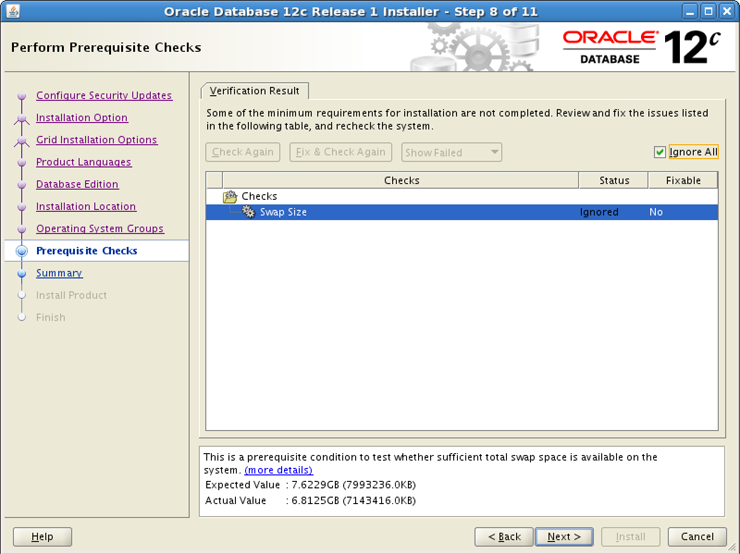Select the Checks root tree node
740x554 pixels.
click(259, 196)
